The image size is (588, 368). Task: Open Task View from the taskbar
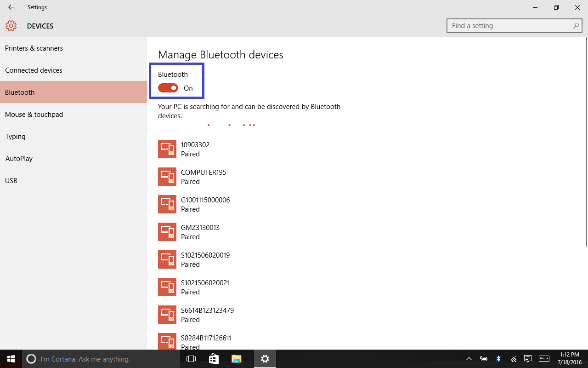[191, 359]
